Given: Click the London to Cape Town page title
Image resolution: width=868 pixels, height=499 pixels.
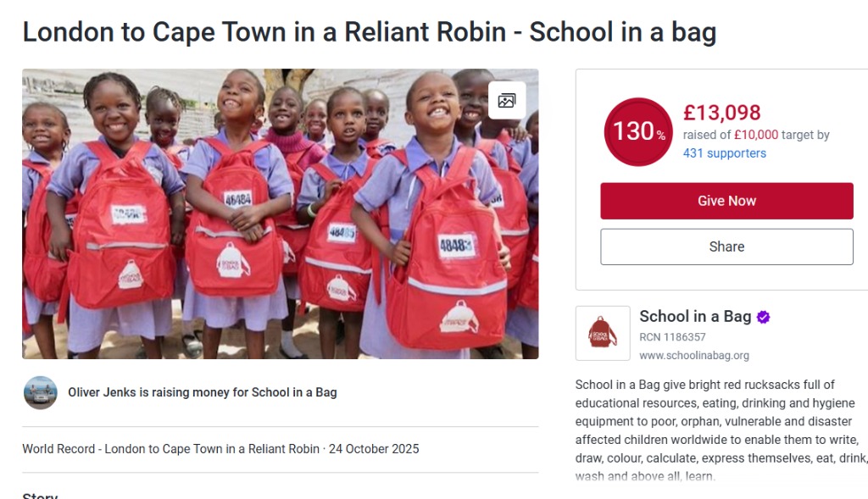Looking at the screenshot, I should click(x=369, y=32).
